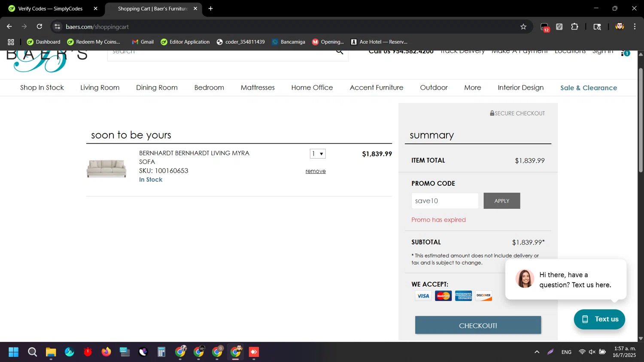Open the quantity dropdown for sofa

(318, 154)
